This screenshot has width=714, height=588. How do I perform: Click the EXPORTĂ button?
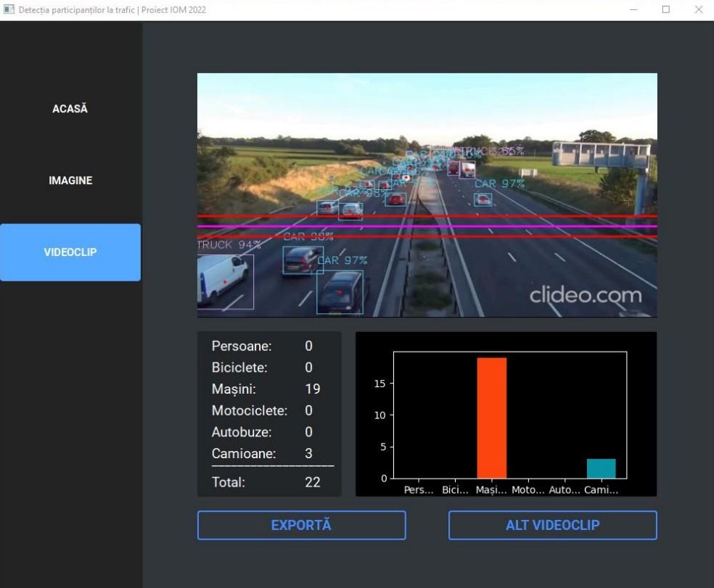300,525
